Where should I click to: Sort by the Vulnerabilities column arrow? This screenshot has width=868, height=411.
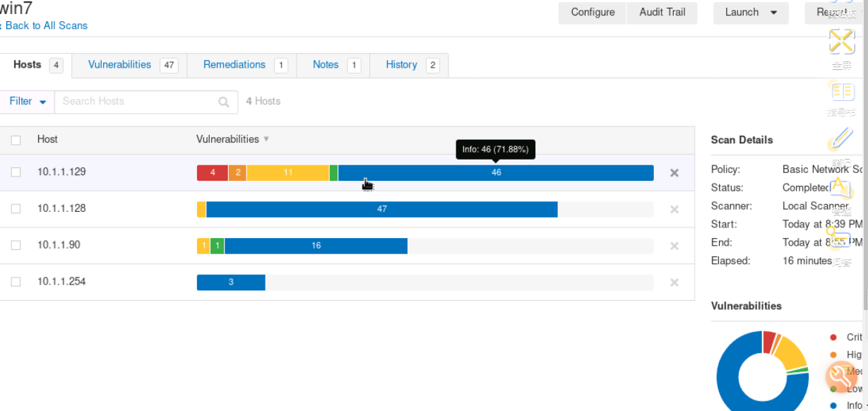pyautogui.click(x=266, y=139)
